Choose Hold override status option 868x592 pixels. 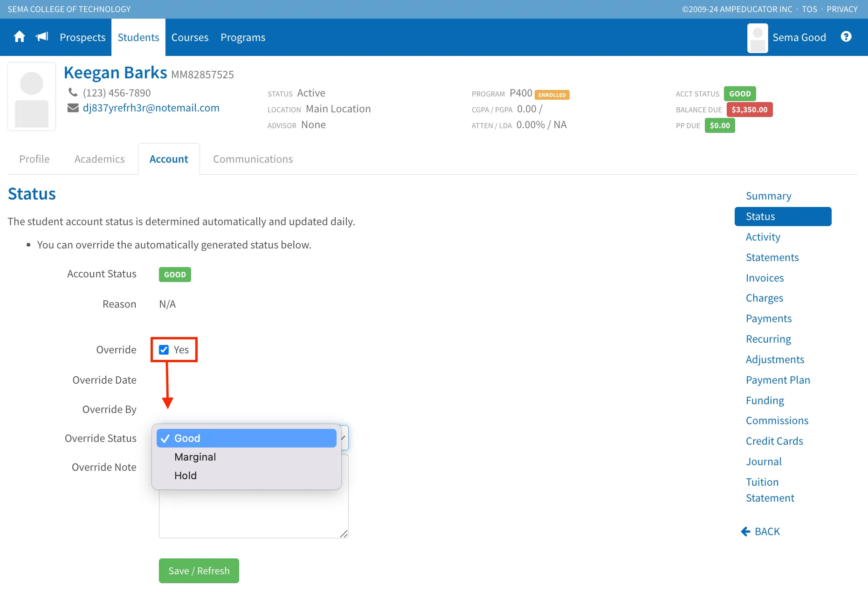pos(246,475)
